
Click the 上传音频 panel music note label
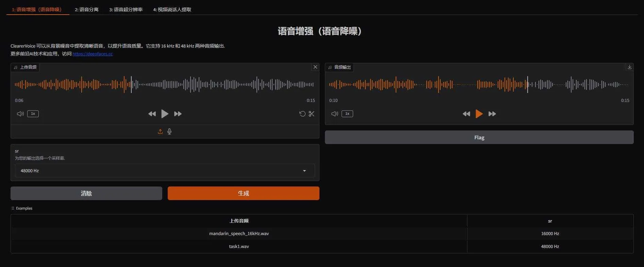point(25,67)
